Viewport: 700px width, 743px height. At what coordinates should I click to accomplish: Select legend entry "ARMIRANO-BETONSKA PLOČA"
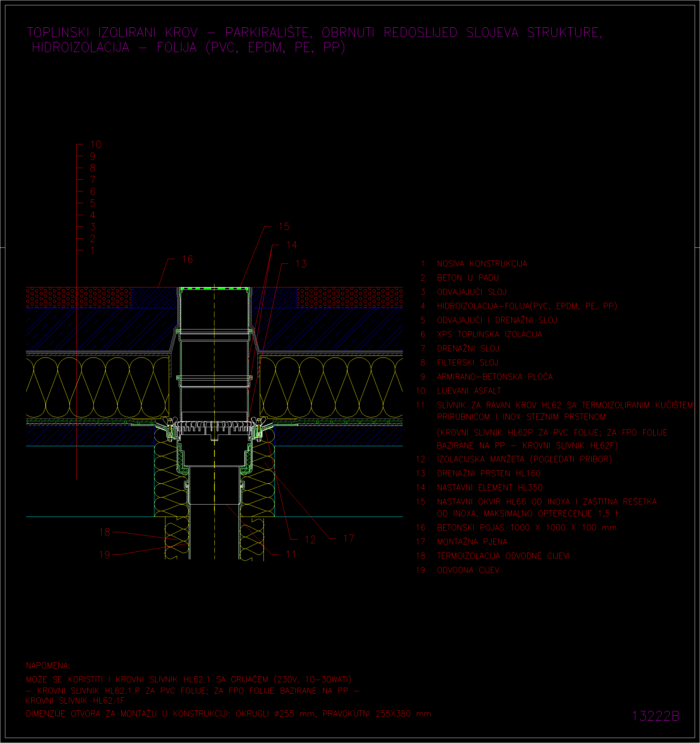coord(495,377)
